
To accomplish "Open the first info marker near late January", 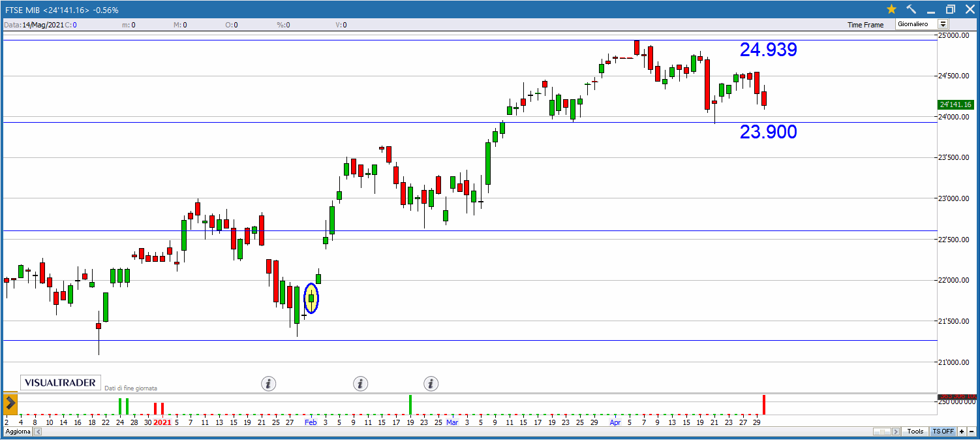I will coord(269,383).
